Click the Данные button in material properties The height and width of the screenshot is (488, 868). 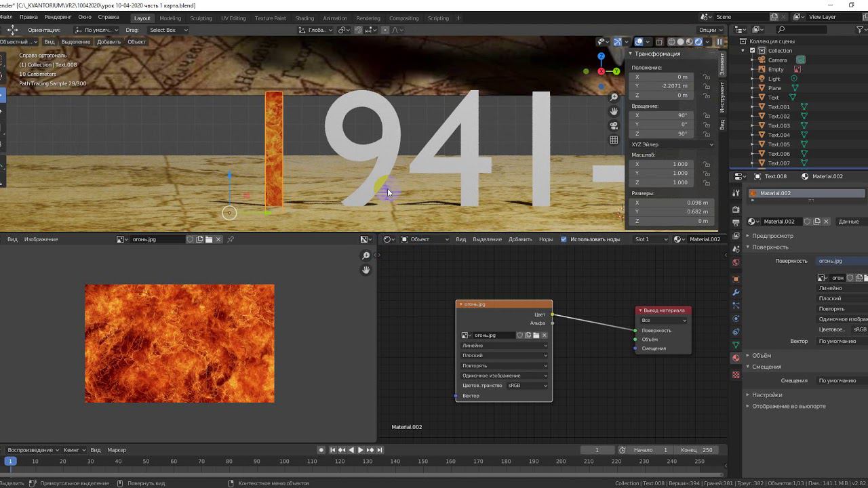848,222
